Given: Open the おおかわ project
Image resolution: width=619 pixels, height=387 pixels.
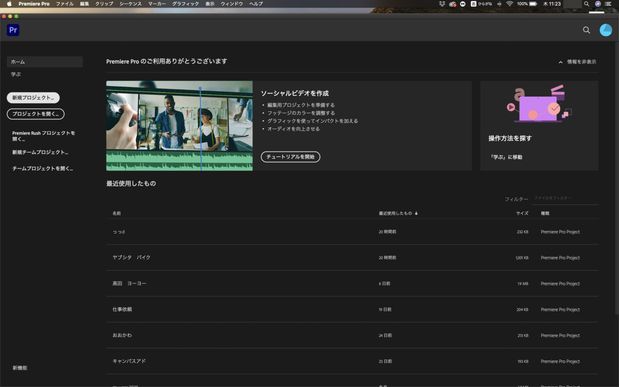Looking at the screenshot, I should tap(352, 335).
